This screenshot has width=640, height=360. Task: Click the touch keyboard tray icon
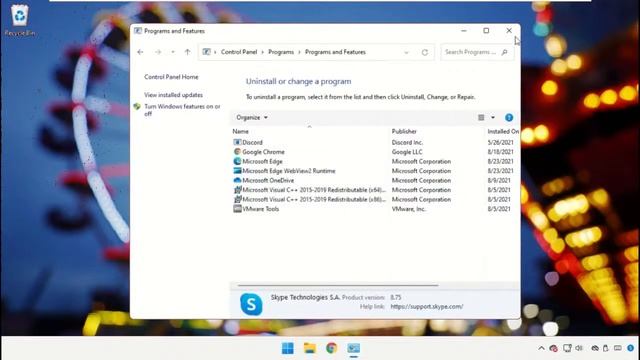[618, 348]
